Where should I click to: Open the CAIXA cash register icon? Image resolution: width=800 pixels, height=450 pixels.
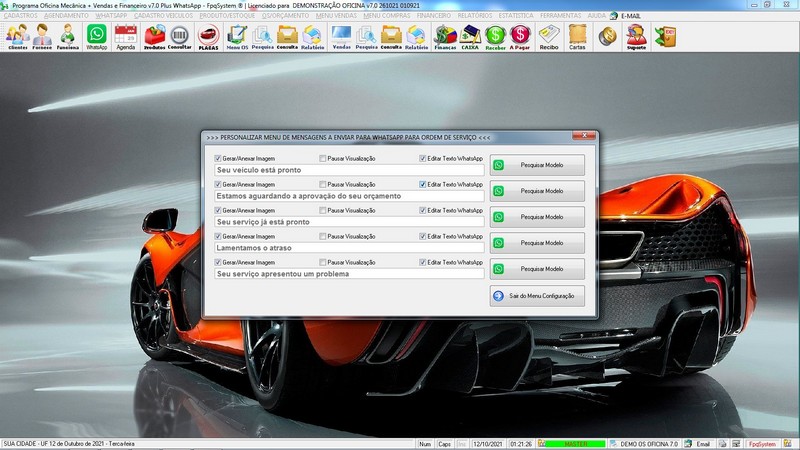pos(469,37)
